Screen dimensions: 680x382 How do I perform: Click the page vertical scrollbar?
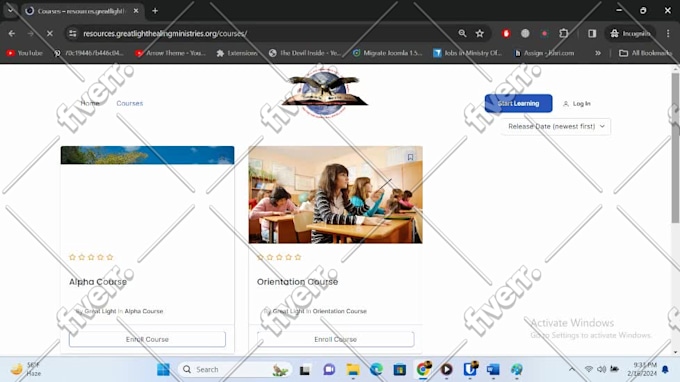[x=675, y=147]
